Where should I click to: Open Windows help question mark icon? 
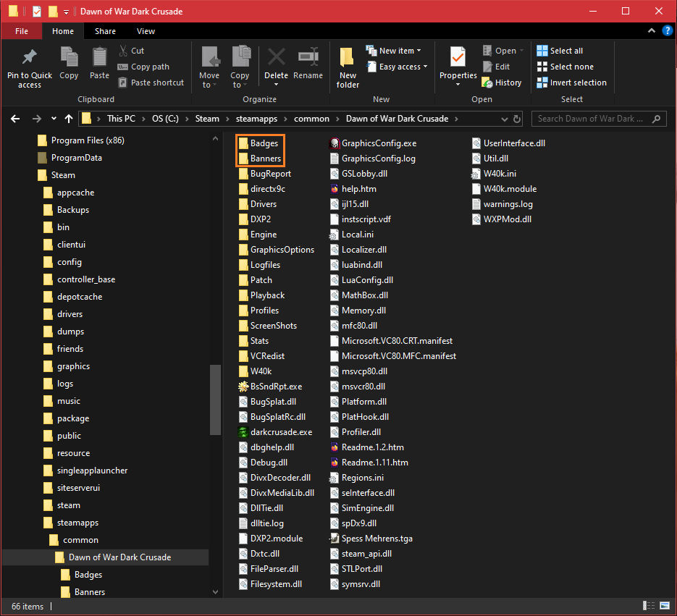click(667, 30)
